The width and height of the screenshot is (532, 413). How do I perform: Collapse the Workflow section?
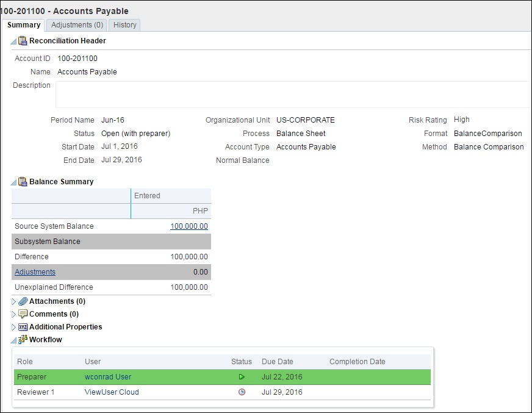click(x=13, y=339)
